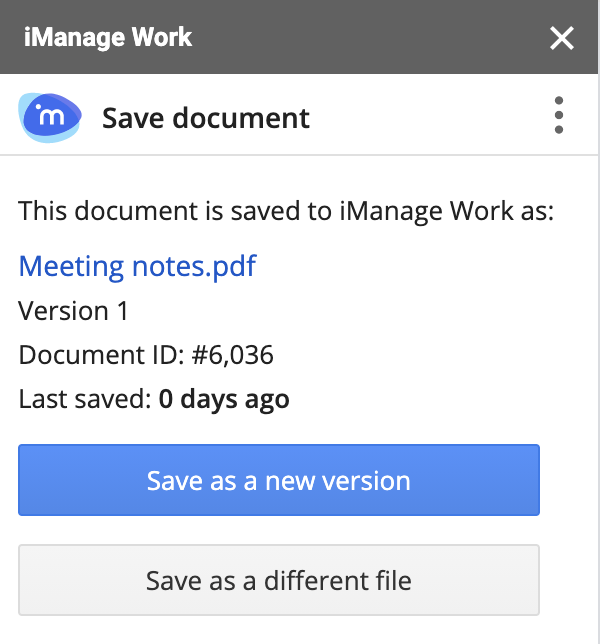Viewport: 600px width, 644px height.
Task: Click the divider line under Save document
Action: 300,155
